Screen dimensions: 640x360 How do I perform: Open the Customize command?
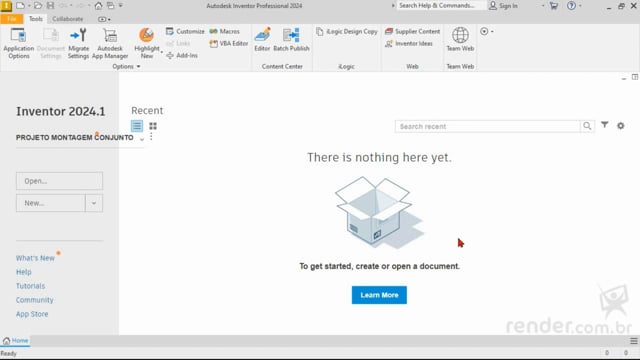(185, 31)
